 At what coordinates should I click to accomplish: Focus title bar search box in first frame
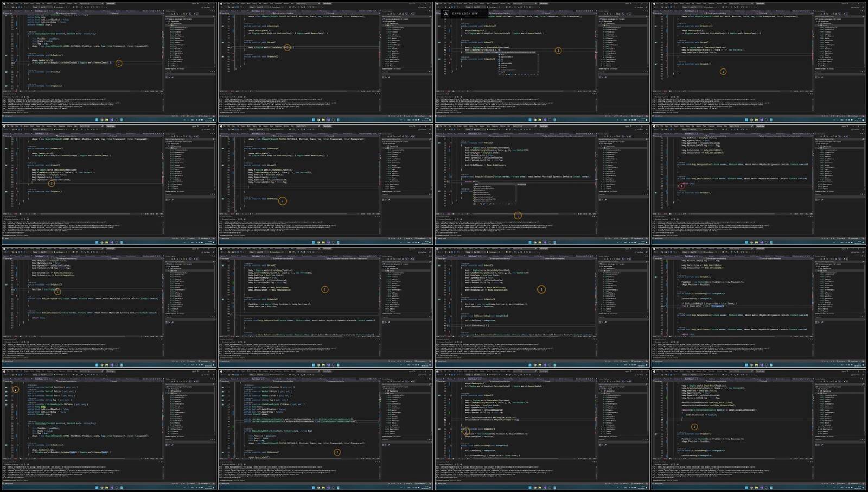coord(91,4)
